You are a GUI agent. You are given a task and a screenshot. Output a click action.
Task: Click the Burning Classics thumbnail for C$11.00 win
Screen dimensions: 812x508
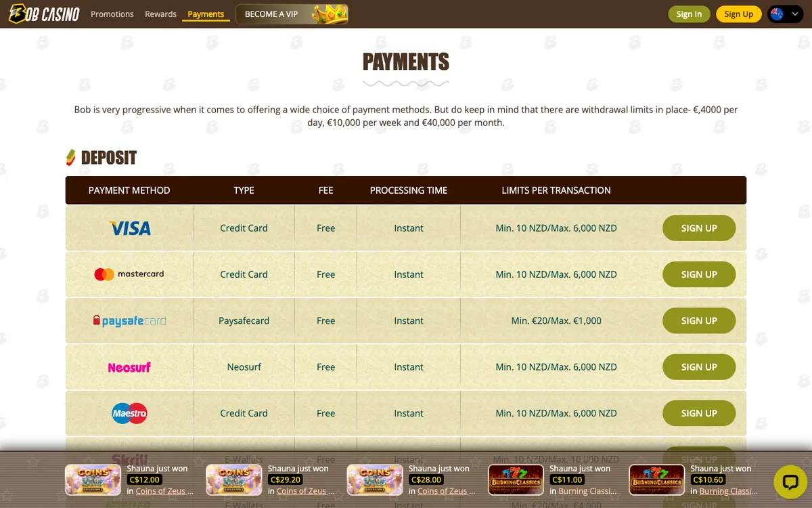point(516,480)
